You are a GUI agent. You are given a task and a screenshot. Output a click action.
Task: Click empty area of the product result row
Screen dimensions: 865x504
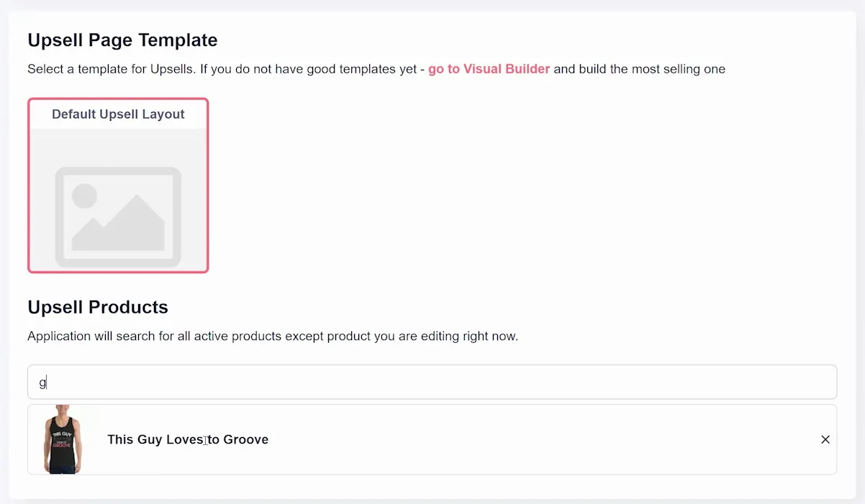(540, 439)
